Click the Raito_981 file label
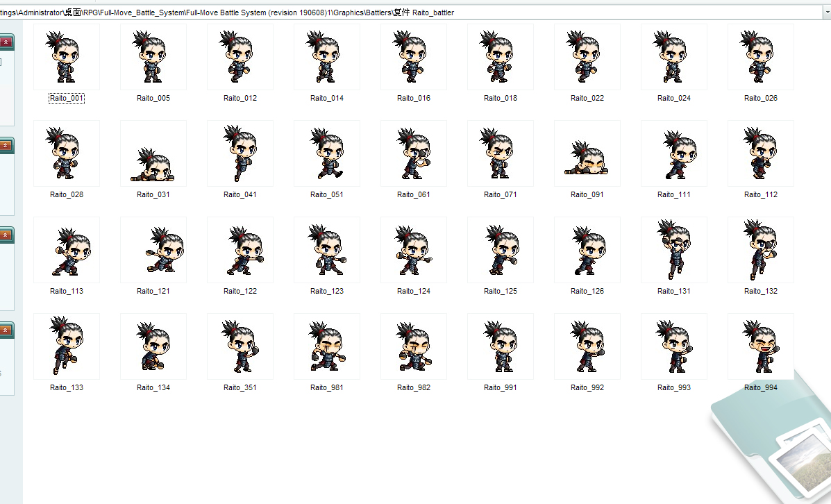This screenshot has height=504, width=831. coord(327,387)
